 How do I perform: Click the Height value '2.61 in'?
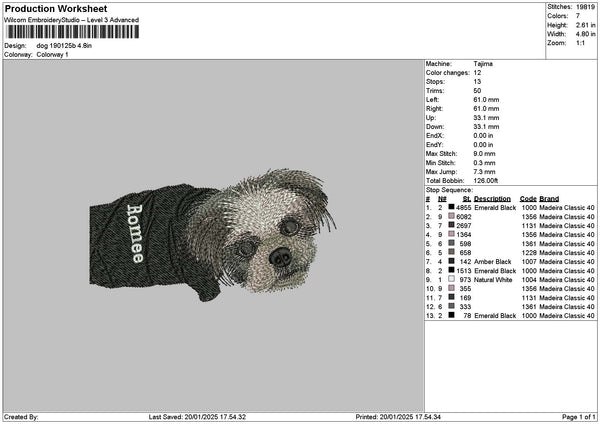point(585,25)
